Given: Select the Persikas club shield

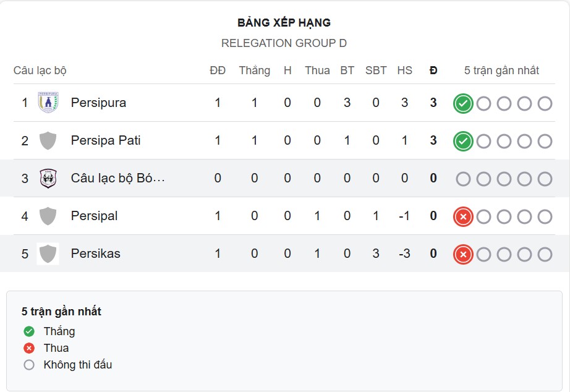Looking at the screenshot, I should (47, 254).
